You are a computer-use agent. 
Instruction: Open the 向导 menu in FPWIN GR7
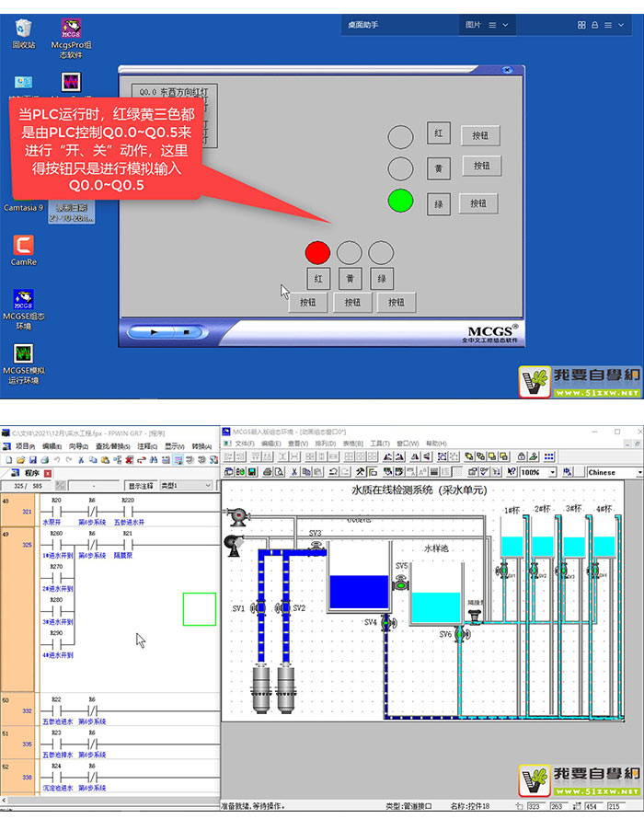point(78,446)
